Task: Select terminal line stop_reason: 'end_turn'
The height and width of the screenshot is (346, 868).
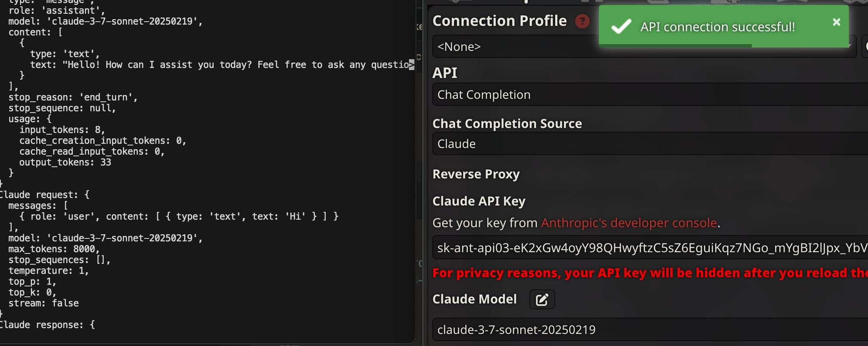Action: coord(73,97)
